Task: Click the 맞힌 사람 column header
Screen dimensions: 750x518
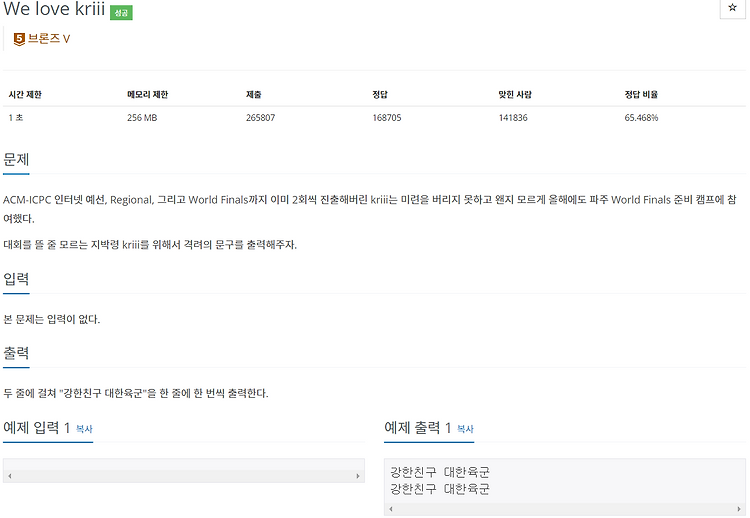Action: coord(515,95)
